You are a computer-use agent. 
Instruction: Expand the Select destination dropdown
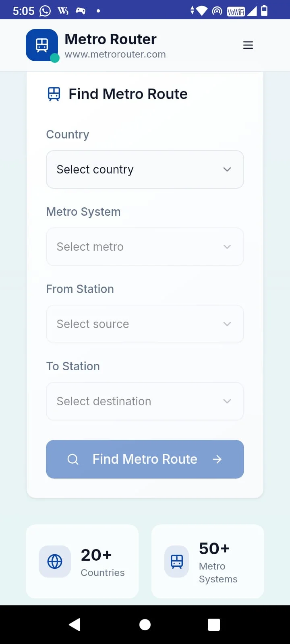point(145,401)
